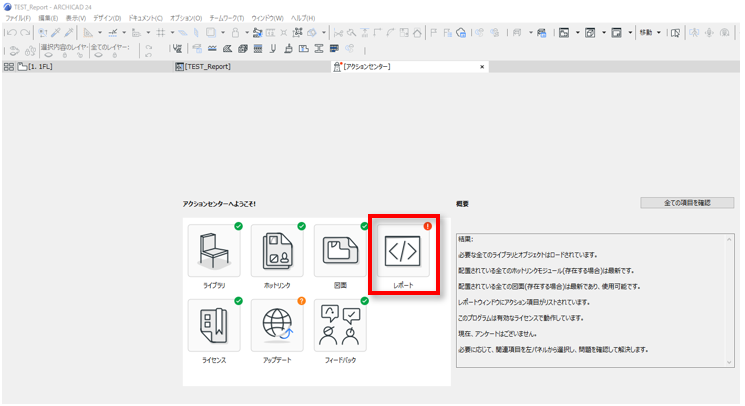The height and width of the screenshot is (406, 745).
Task: Open the 表示(V) menu
Action: [x=76, y=18]
